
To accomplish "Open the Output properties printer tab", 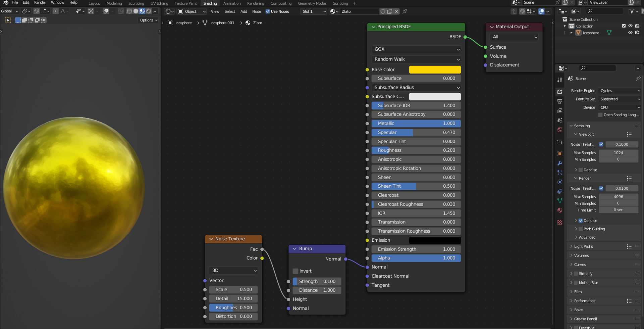I will [559, 101].
